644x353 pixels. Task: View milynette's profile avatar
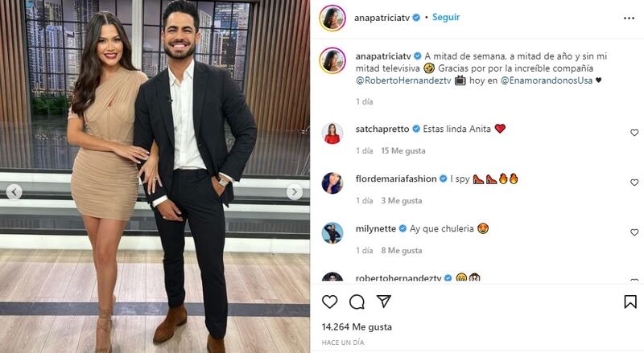coord(332,233)
